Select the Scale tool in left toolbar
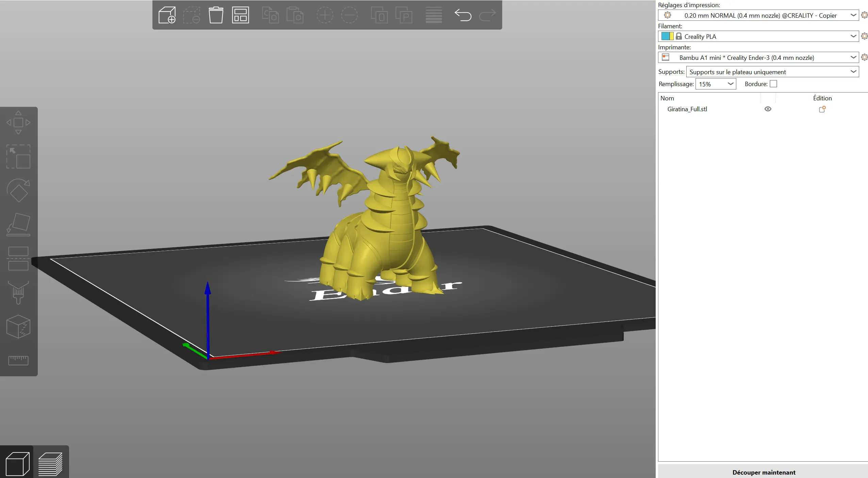This screenshot has height=478, width=868. tap(18, 156)
